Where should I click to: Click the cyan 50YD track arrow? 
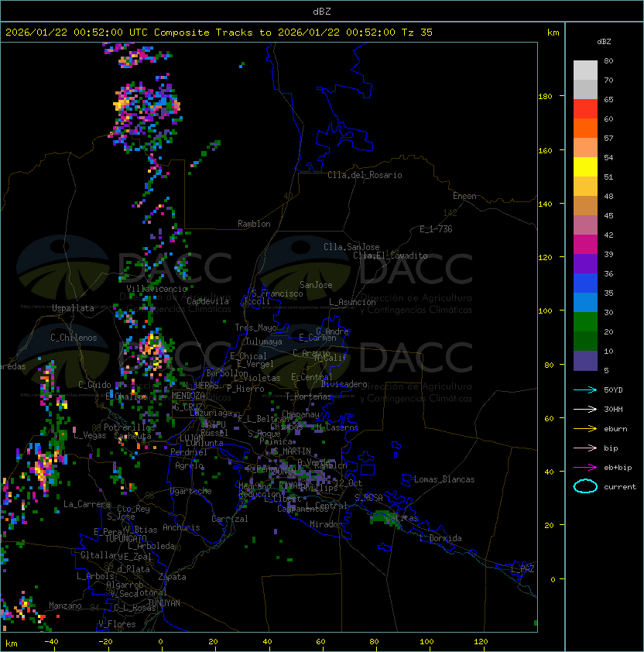pos(585,389)
